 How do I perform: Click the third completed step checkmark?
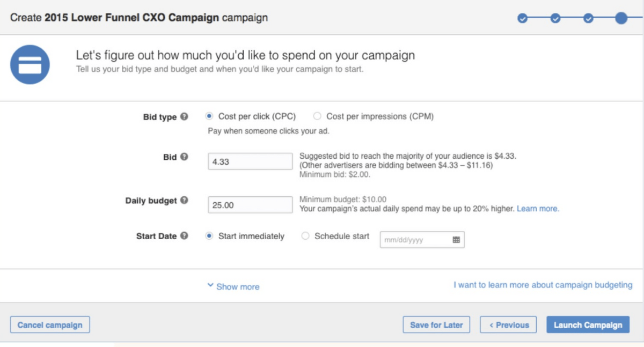[588, 19]
